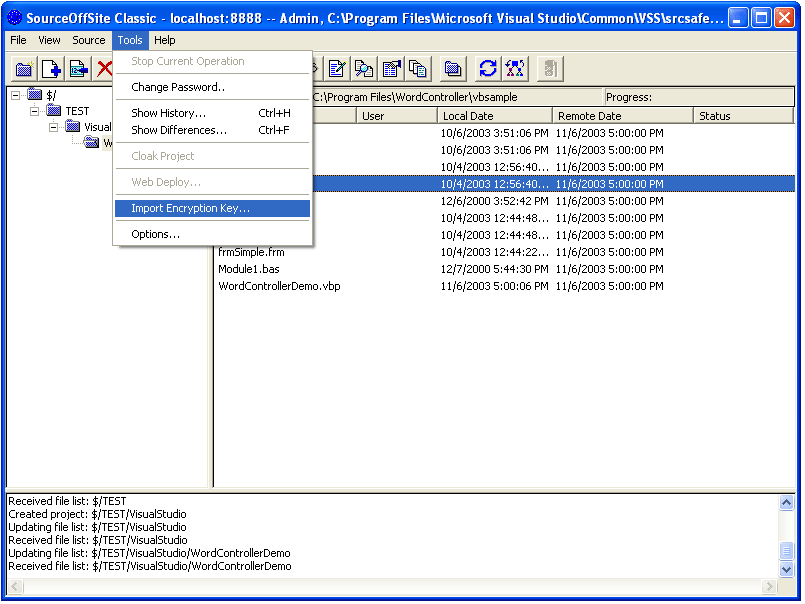The width and height of the screenshot is (805, 604).
Task: Select the Create Project toolbar icon
Action: pyautogui.click(x=22, y=68)
